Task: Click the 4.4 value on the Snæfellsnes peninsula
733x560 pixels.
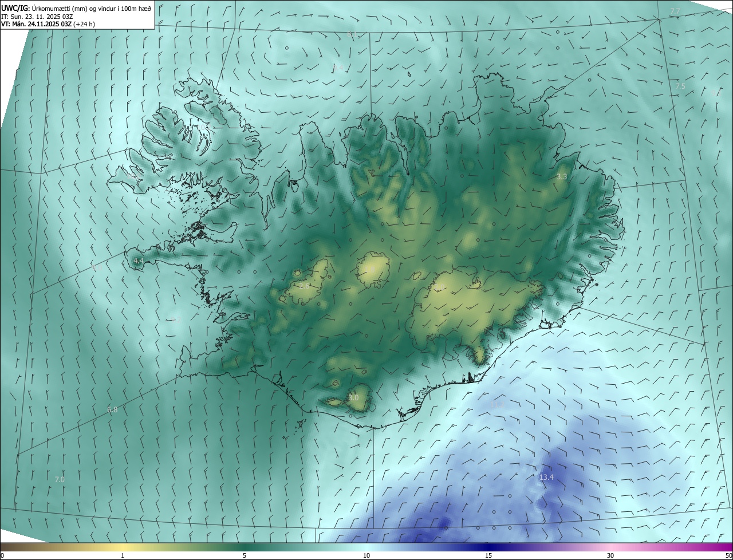Action: (138, 261)
